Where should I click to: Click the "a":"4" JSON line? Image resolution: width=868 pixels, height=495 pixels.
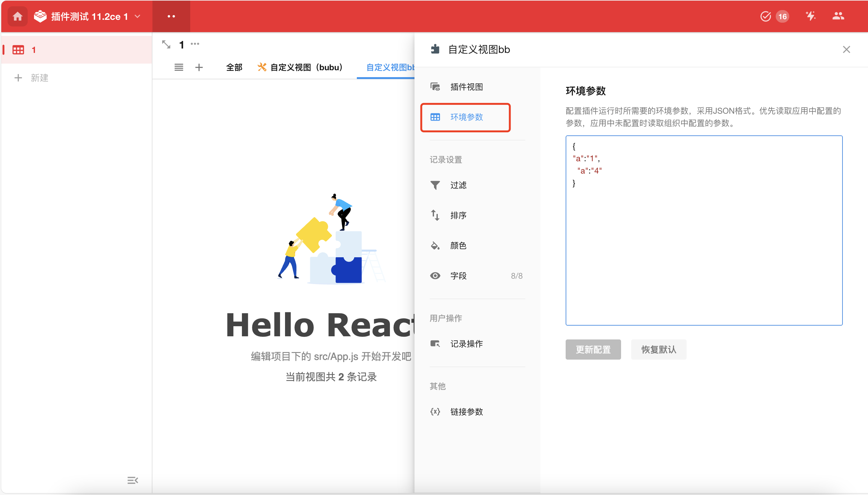[x=589, y=171]
